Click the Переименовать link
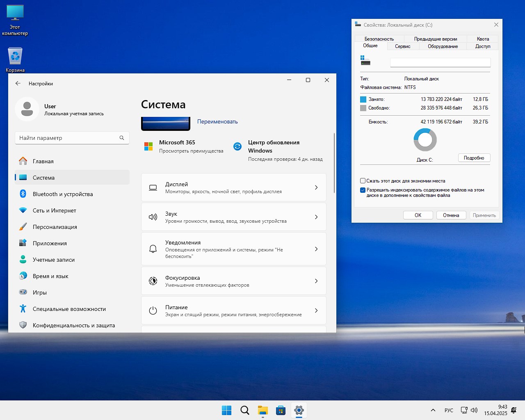 [217, 122]
